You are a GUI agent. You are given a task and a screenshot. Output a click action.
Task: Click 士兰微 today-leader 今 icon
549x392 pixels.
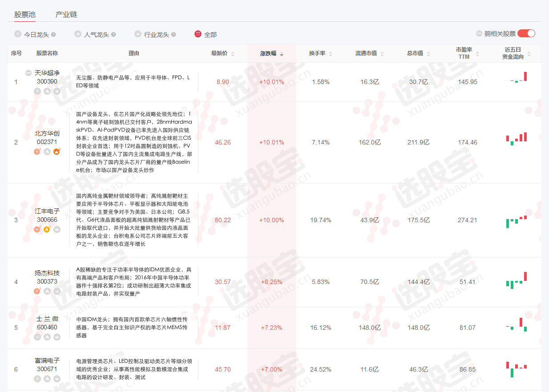point(37,337)
